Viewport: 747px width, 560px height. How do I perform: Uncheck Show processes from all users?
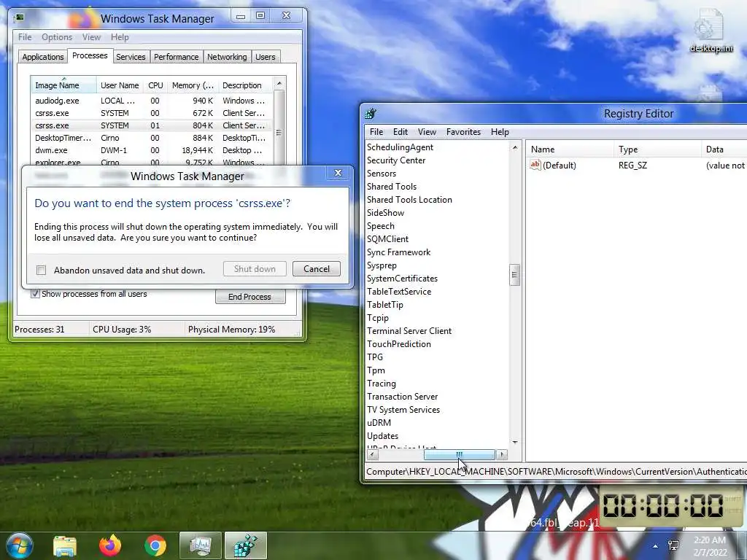[35, 294]
